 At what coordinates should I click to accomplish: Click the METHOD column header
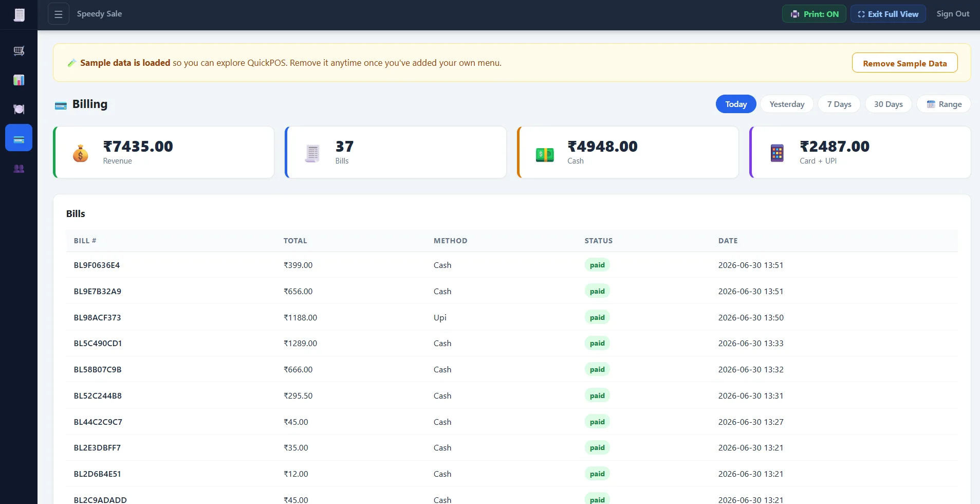pyautogui.click(x=450, y=241)
